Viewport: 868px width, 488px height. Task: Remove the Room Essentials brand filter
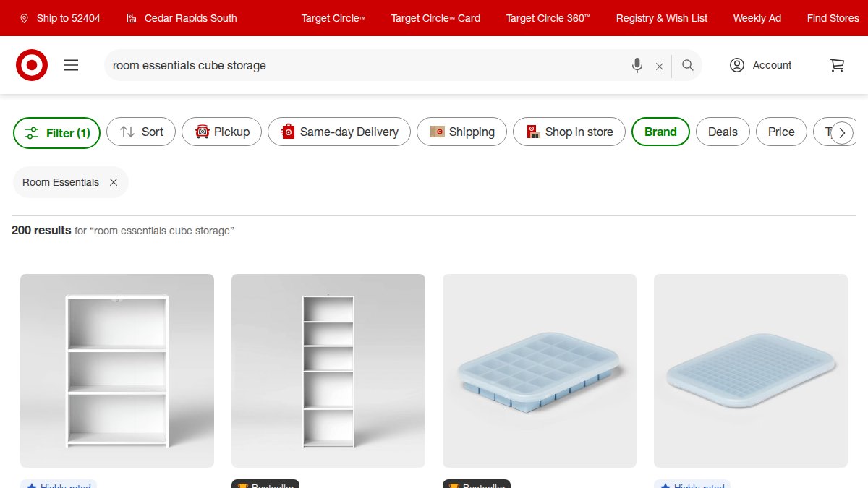click(x=114, y=182)
